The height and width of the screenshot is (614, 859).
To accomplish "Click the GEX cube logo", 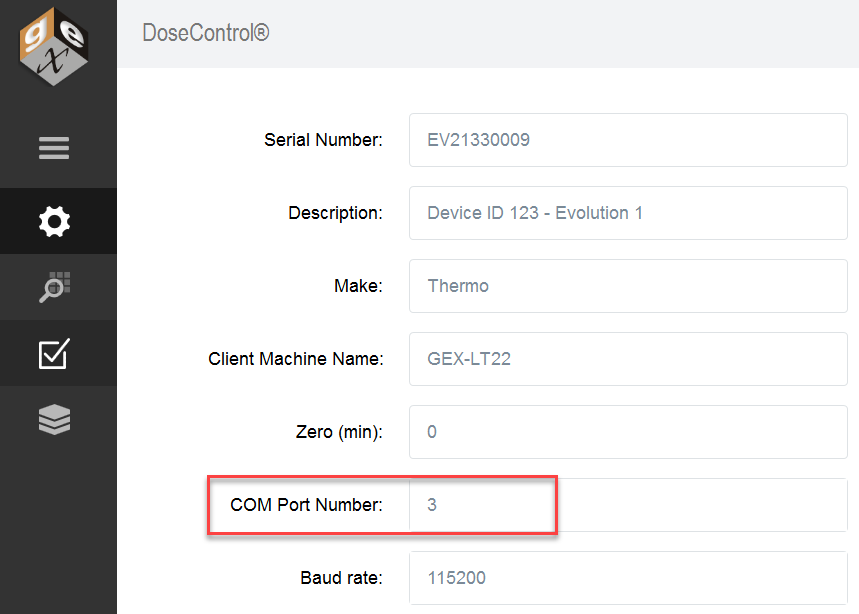I will pyautogui.click(x=54, y=47).
